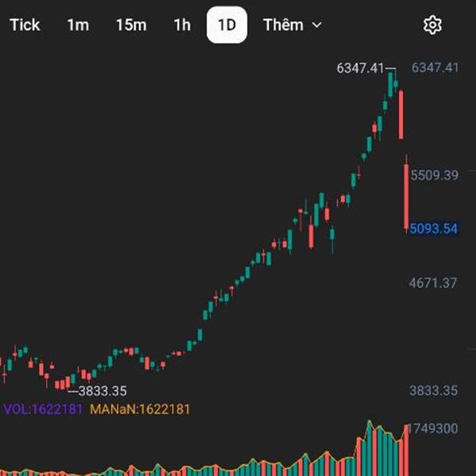Click the 1749300 volume axis label
The height and width of the screenshot is (476, 476).
tap(435, 428)
